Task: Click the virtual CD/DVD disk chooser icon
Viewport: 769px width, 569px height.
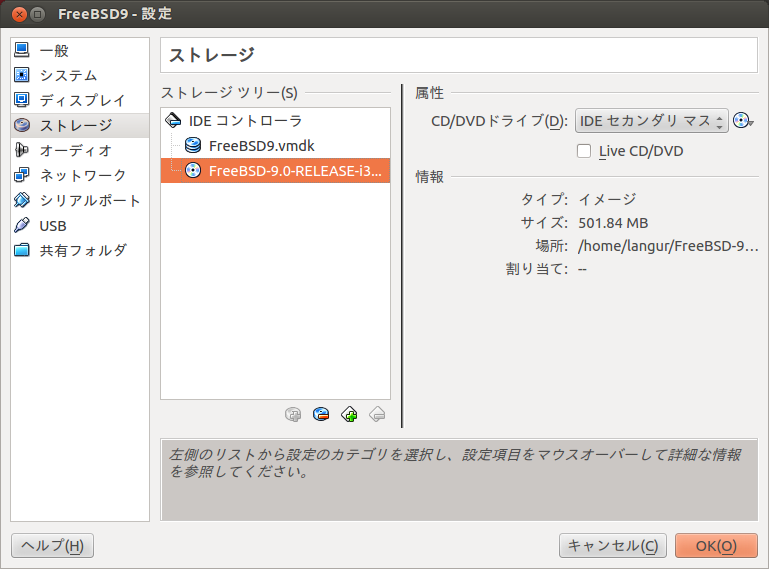Action: (743, 121)
